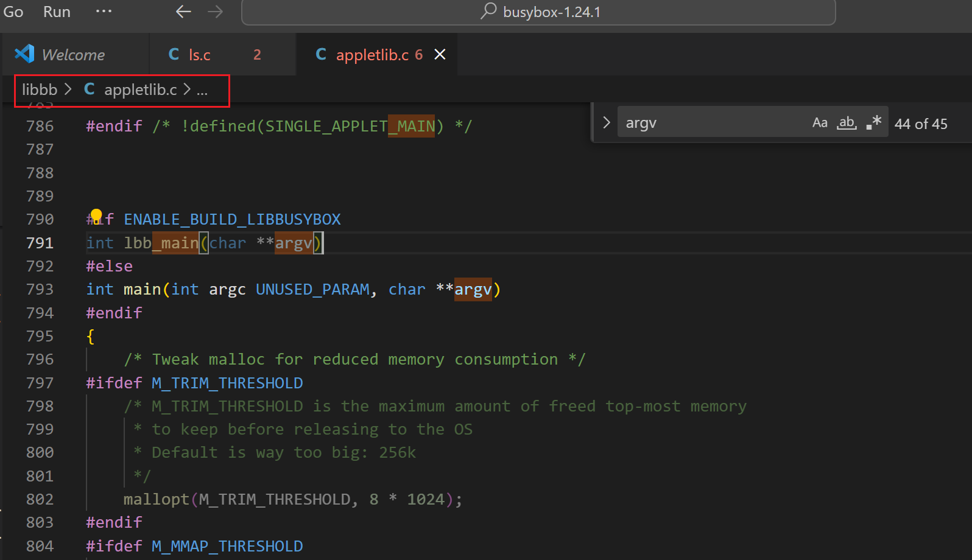The image size is (972, 560).
Task: Click ENABLE_BUILD_LIBBUSYBOX macro on line 790
Action: 232,219
